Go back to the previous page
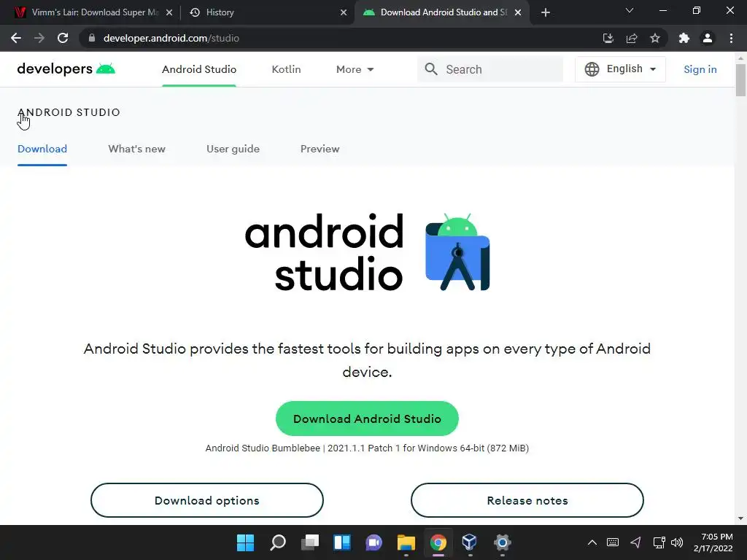Screen dimensions: 747x560 [16, 38]
